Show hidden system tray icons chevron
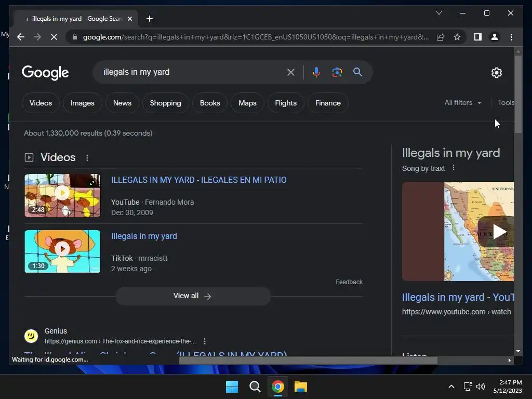 coord(451,387)
